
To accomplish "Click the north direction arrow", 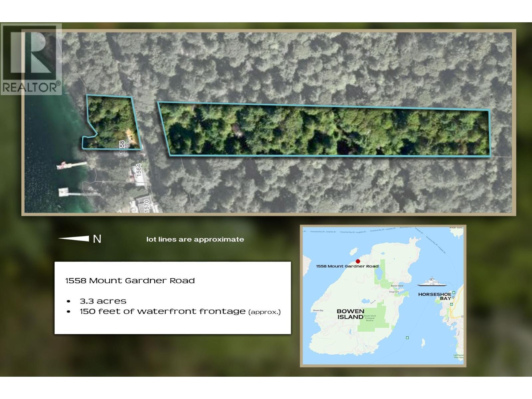I will [74, 238].
